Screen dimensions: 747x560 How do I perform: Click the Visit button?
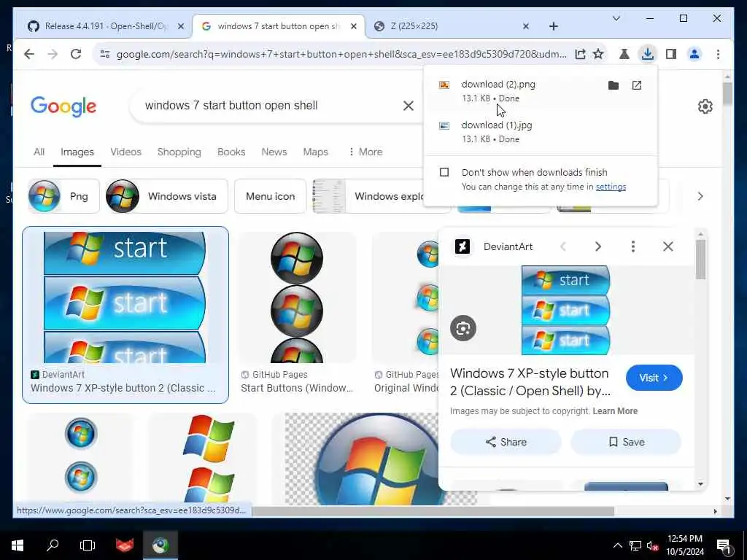point(654,378)
